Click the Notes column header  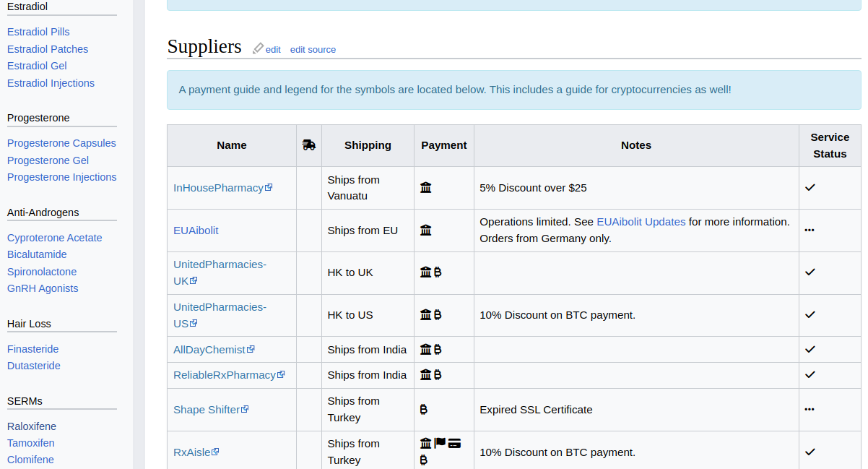[636, 145]
